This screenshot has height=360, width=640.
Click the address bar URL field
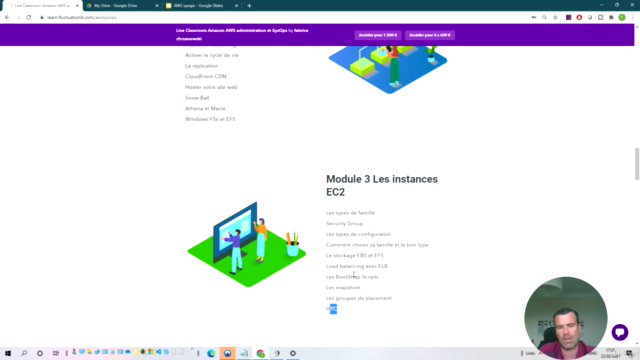pyautogui.click(x=282, y=18)
